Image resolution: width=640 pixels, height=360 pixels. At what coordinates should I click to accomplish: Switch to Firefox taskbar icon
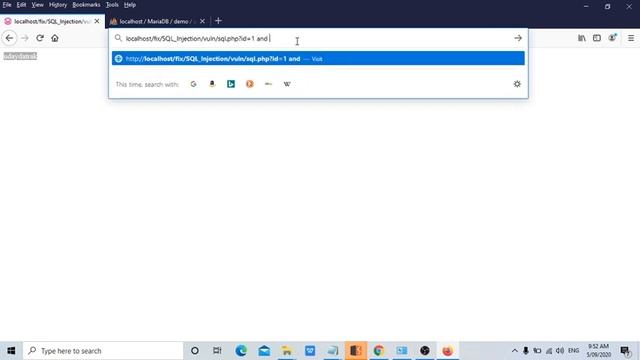(x=447, y=351)
